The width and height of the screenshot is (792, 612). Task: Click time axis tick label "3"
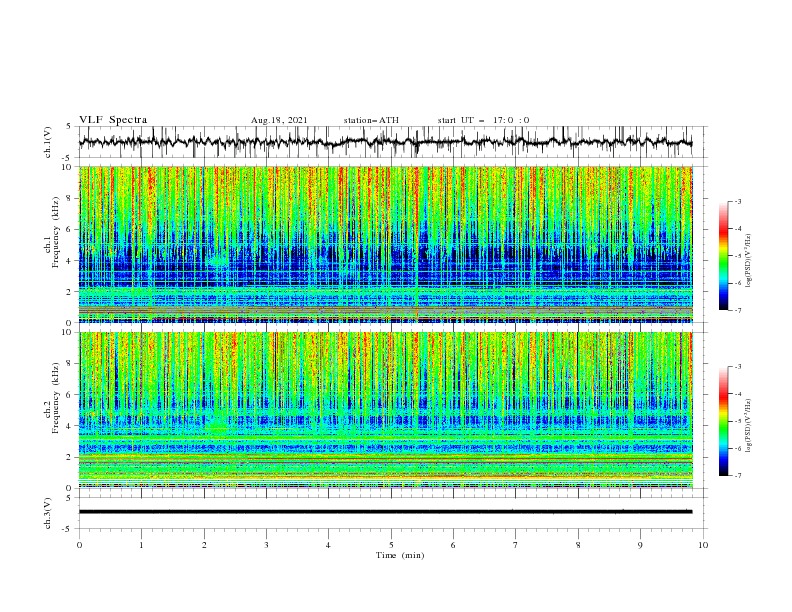pyautogui.click(x=266, y=545)
